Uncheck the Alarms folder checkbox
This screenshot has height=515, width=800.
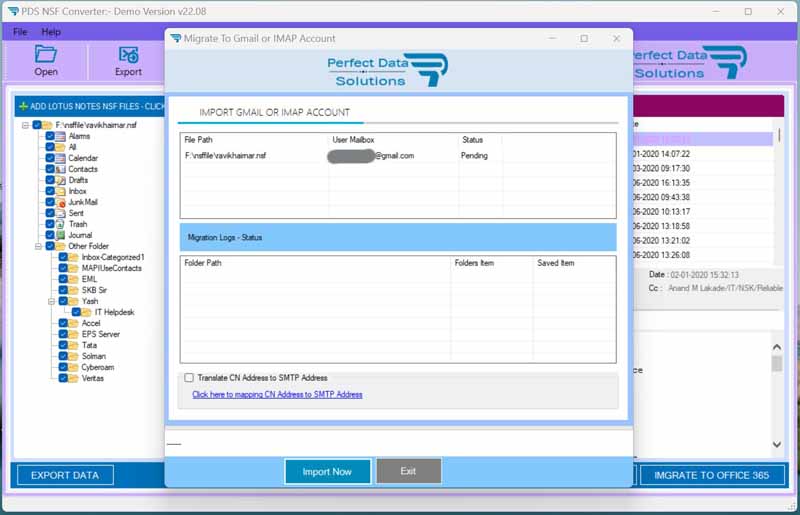(x=50, y=136)
